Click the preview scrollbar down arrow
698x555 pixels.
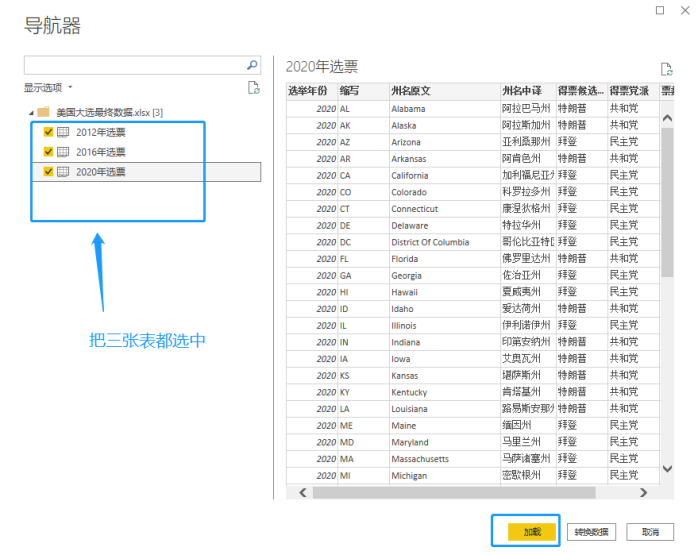(x=667, y=468)
